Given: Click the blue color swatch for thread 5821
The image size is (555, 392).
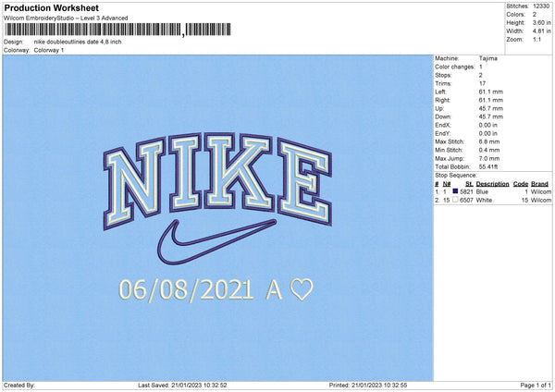Looking at the screenshot, I should point(455,191).
